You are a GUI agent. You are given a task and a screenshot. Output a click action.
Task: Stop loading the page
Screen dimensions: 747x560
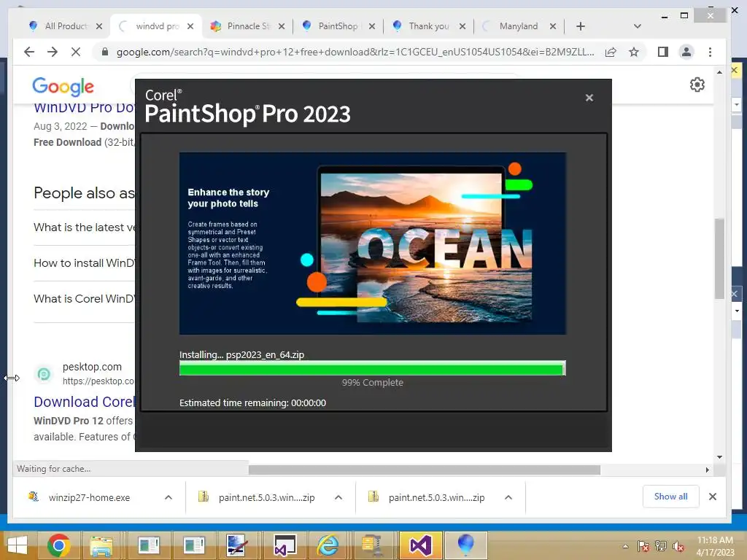coord(76,52)
